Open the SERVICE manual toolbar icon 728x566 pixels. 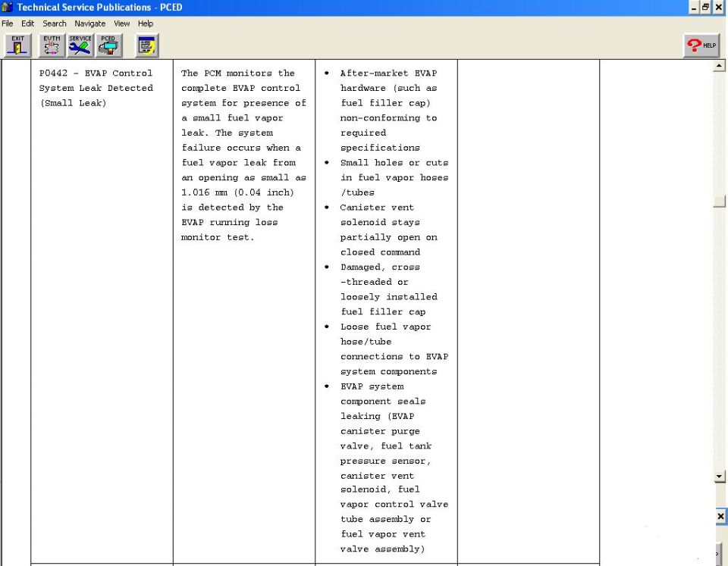click(x=80, y=45)
